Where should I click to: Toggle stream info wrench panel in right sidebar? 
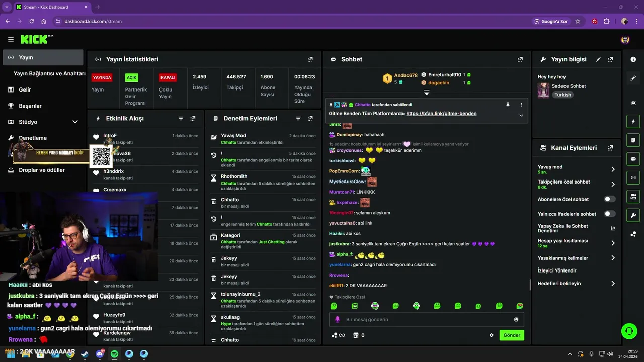click(633, 215)
